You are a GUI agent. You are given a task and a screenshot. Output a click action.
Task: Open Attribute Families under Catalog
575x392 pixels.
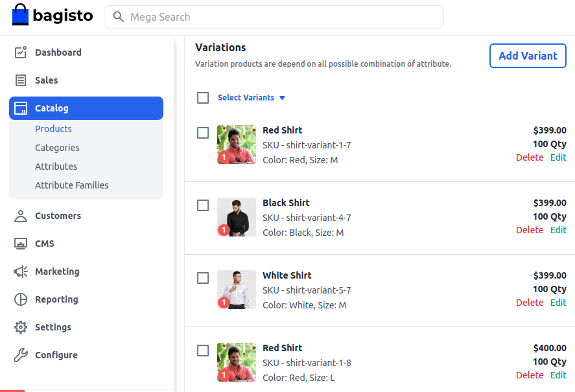[x=71, y=185]
